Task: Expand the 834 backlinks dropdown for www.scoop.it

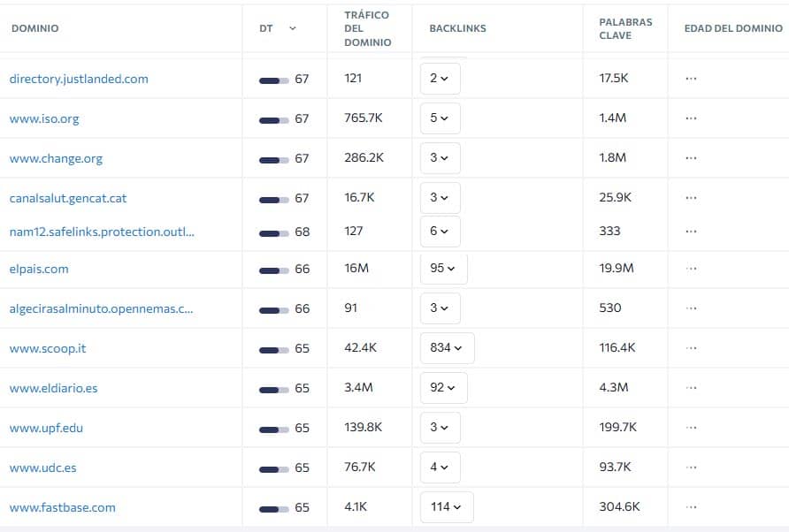Action: pos(447,348)
